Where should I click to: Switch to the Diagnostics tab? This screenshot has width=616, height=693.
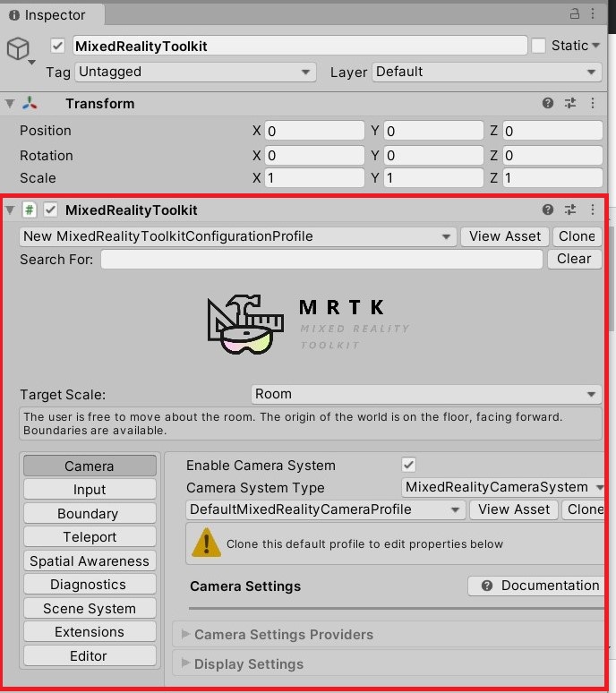90,585
